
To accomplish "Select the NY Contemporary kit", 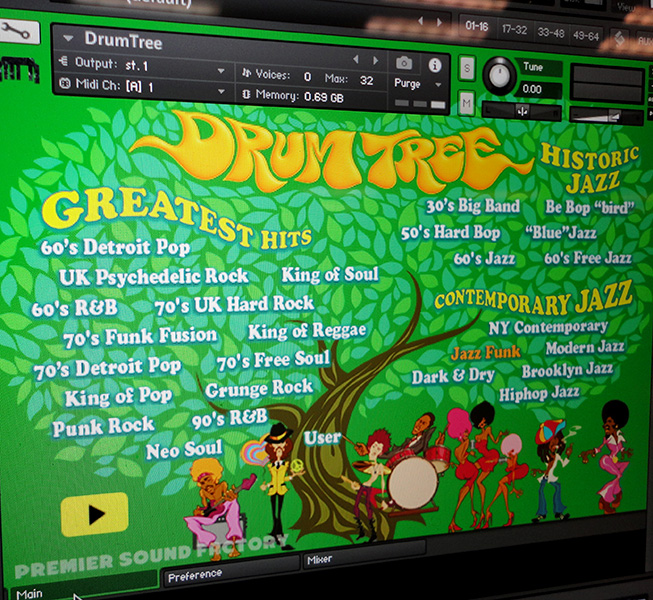I will click(x=548, y=328).
